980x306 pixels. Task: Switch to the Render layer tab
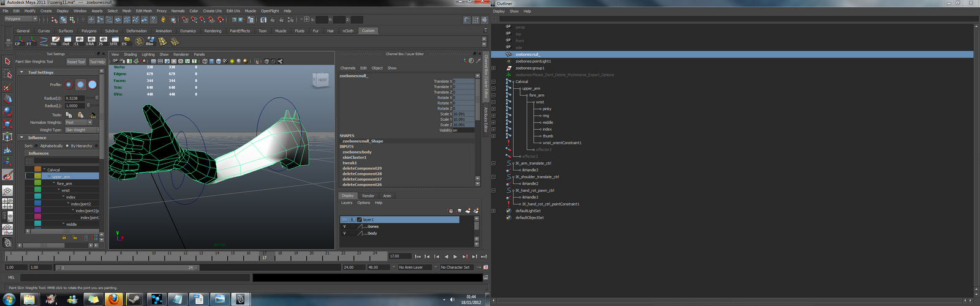[x=368, y=196]
